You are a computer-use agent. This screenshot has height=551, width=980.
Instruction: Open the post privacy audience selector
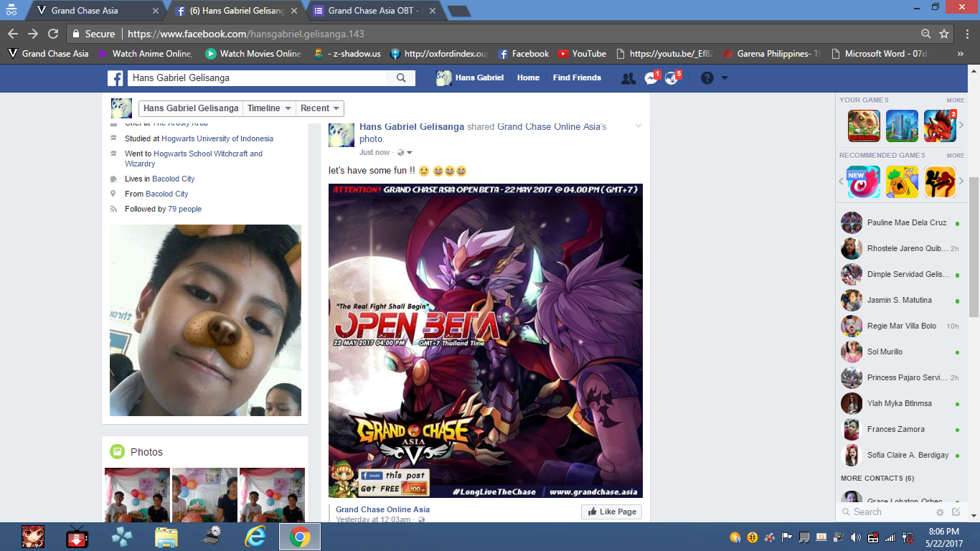coord(405,153)
